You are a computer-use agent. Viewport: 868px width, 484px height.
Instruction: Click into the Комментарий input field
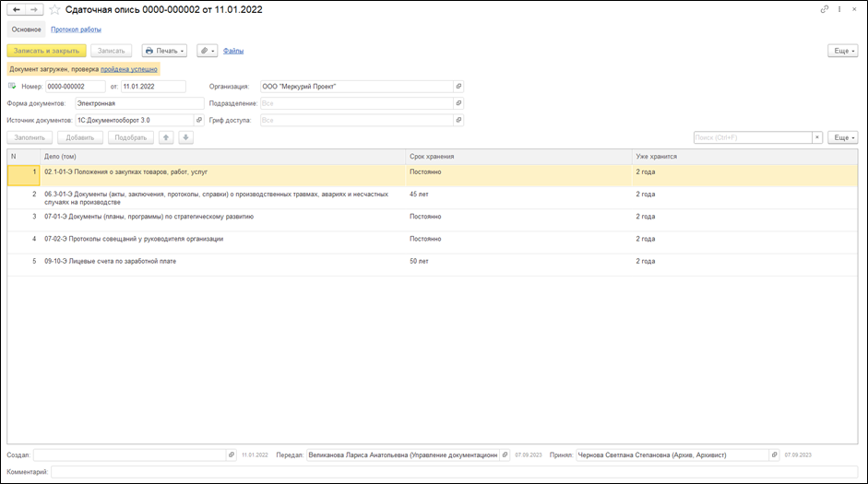click(454, 472)
